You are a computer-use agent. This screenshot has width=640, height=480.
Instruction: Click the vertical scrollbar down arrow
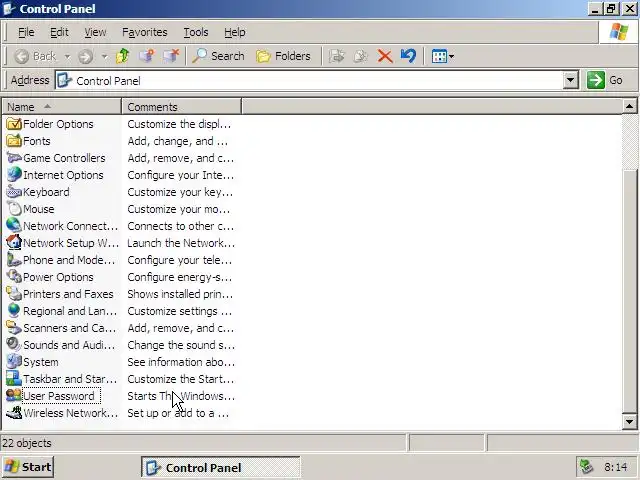(x=629, y=422)
